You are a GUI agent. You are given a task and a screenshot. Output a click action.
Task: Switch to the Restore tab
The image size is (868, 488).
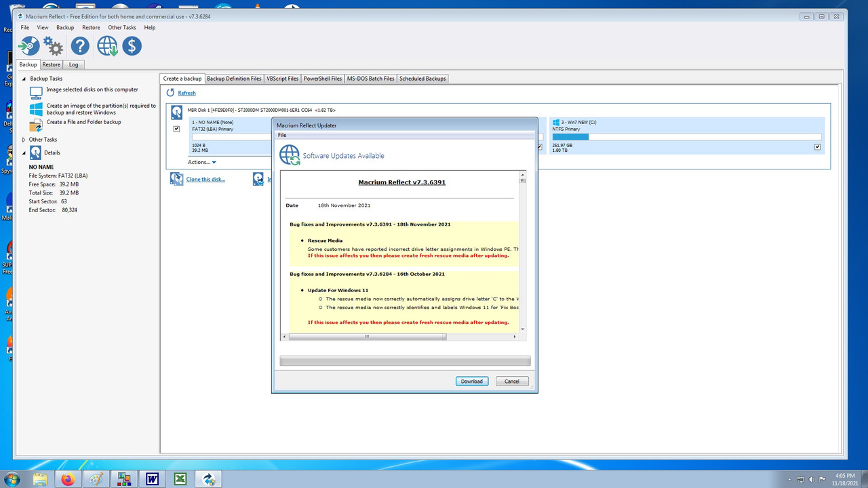click(x=52, y=64)
